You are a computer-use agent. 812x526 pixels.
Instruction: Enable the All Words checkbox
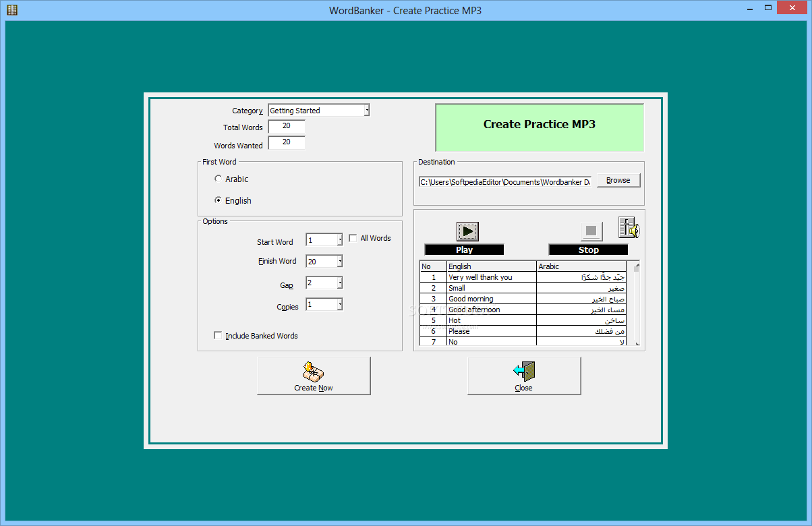pyautogui.click(x=353, y=238)
